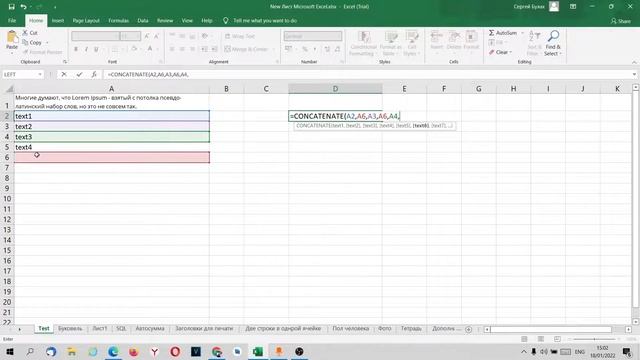This screenshot has width=640, height=360.
Task: Add a new sheet with plus icon
Action: coord(469,329)
